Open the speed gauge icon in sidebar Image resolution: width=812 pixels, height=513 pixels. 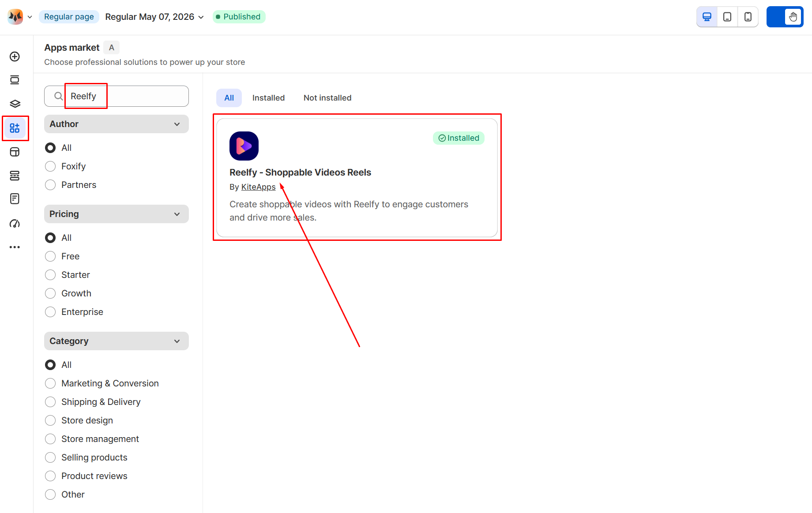click(x=15, y=224)
